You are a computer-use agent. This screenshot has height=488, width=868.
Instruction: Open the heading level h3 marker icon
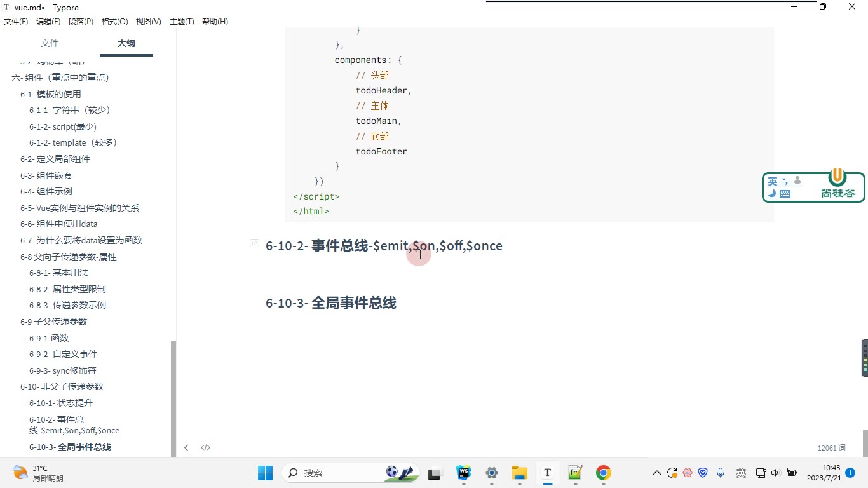click(254, 243)
